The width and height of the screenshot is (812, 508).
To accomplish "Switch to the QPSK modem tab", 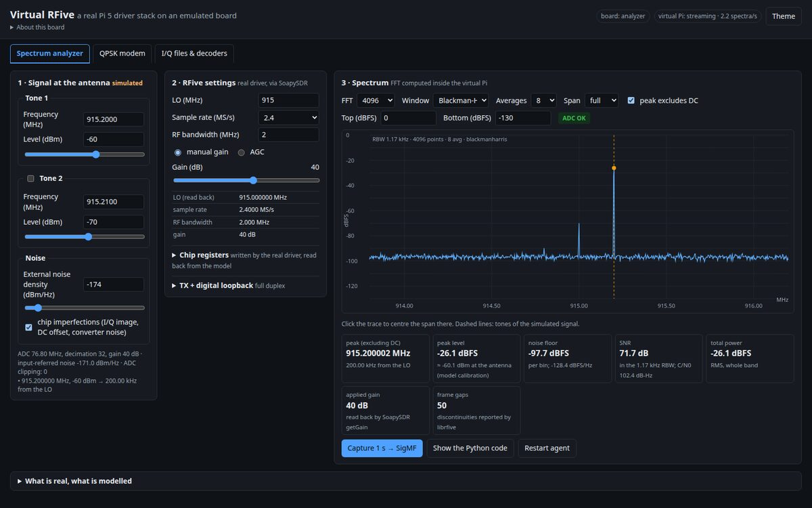I will (122, 54).
